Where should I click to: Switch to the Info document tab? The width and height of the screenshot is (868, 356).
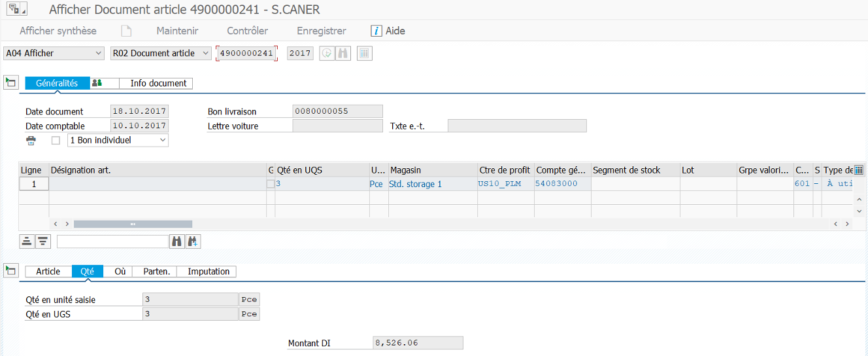(x=158, y=83)
